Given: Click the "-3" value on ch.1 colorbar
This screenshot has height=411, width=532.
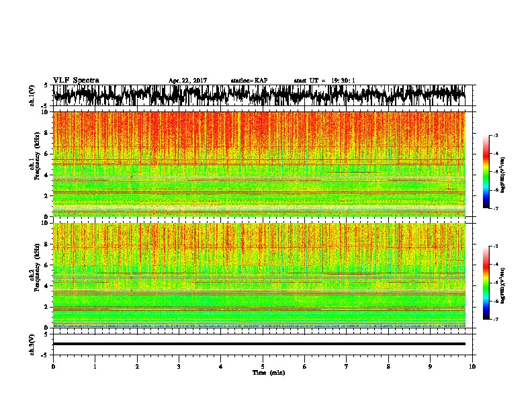Looking at the screenshot, I should [495, 135].
